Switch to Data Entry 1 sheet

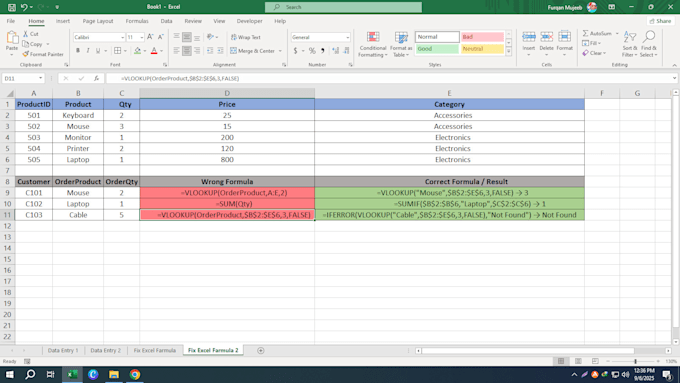pos(63,350)
